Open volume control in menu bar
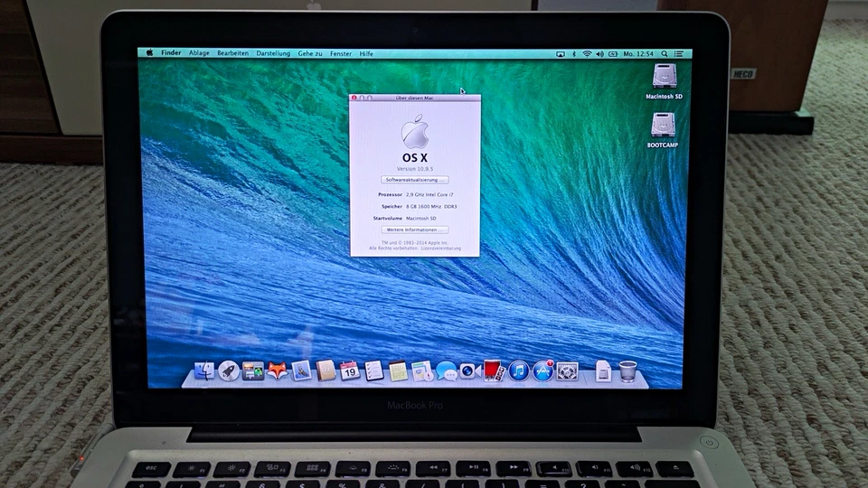Screen dimensions: 868x488 [x=600, y=54]
